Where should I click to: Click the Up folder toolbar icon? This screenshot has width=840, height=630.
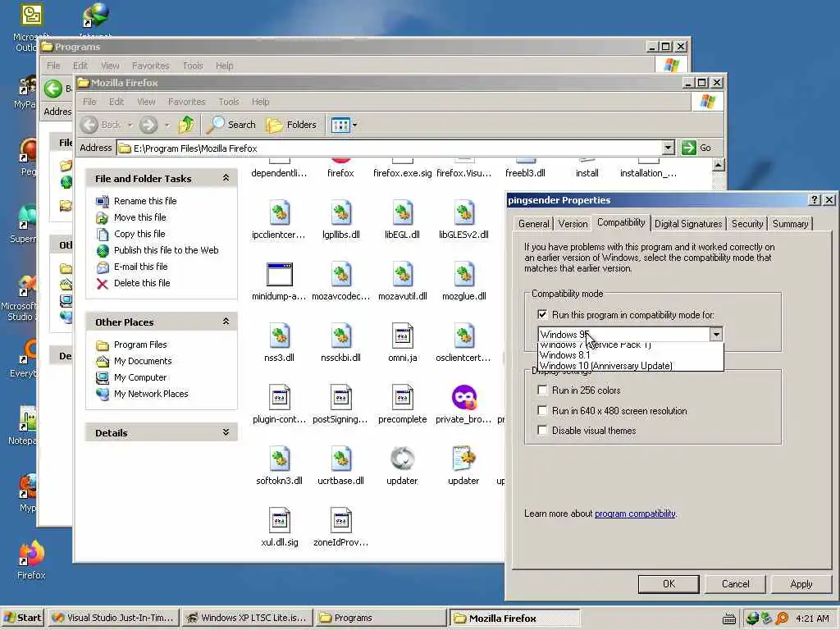186,125
